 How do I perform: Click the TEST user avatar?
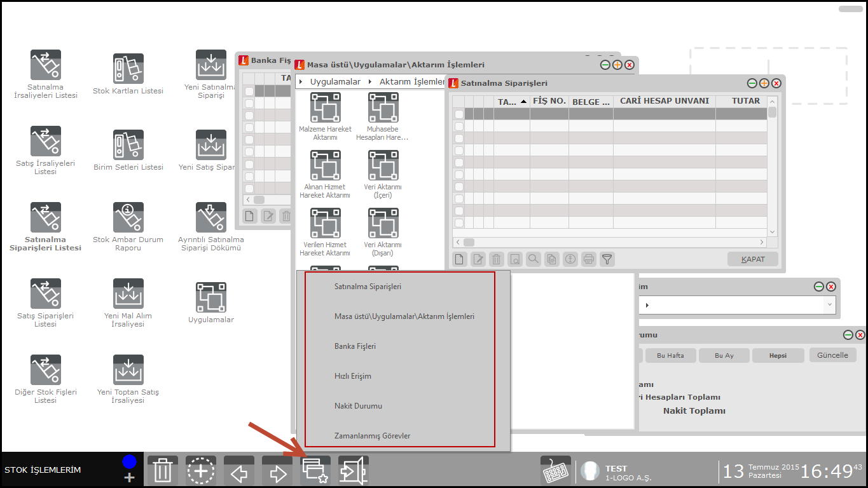point(591,471)
